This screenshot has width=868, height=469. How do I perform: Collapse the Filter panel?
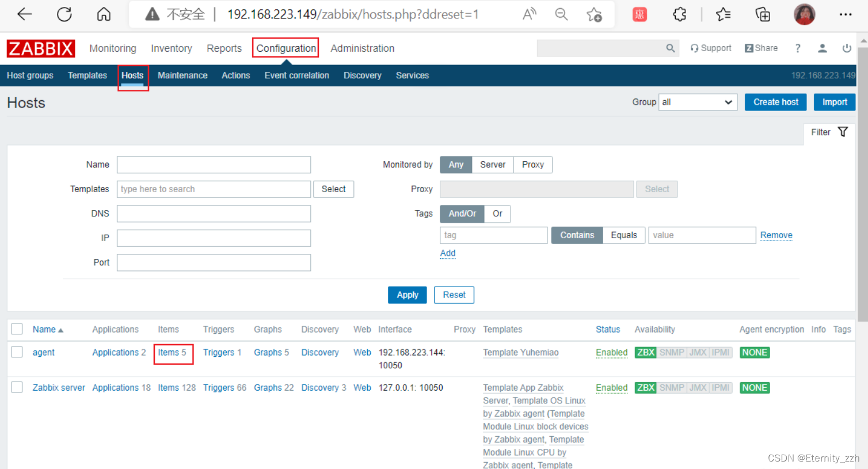821,131
